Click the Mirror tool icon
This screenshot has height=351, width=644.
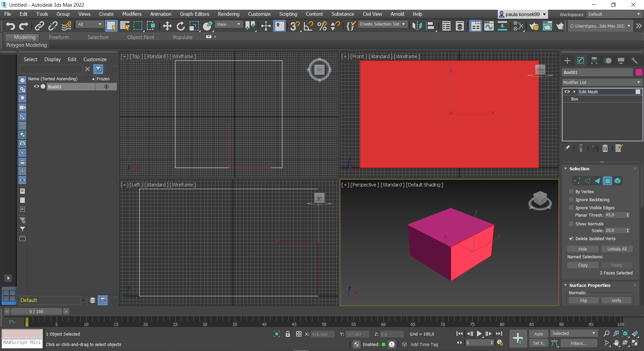click(x=417, y=26)
